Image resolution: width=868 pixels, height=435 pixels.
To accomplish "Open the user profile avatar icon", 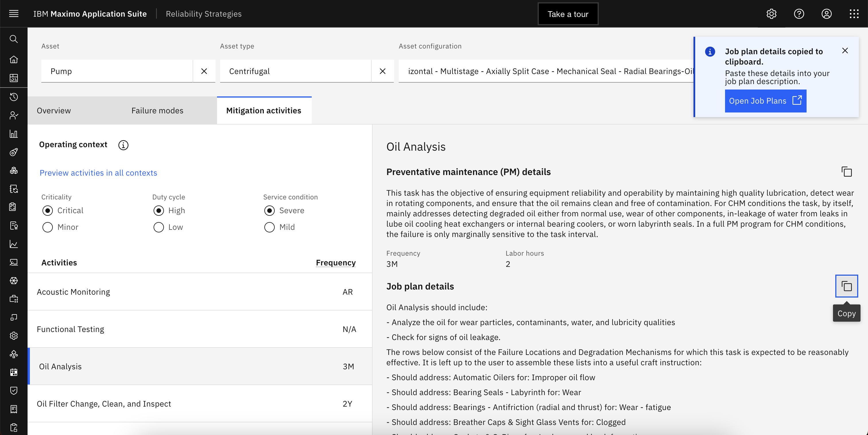I will (827, 14).
